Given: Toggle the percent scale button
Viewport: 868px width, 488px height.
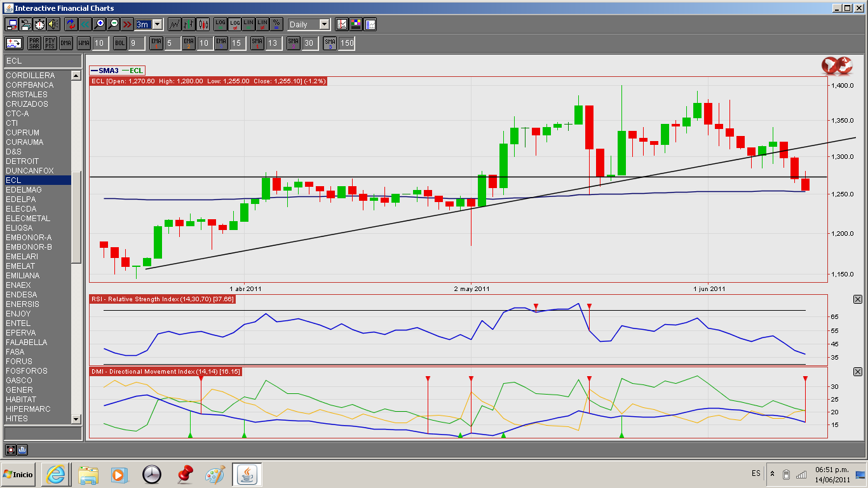Looking at the screenshot, I should pyautogui.click(x=276, y=24).
